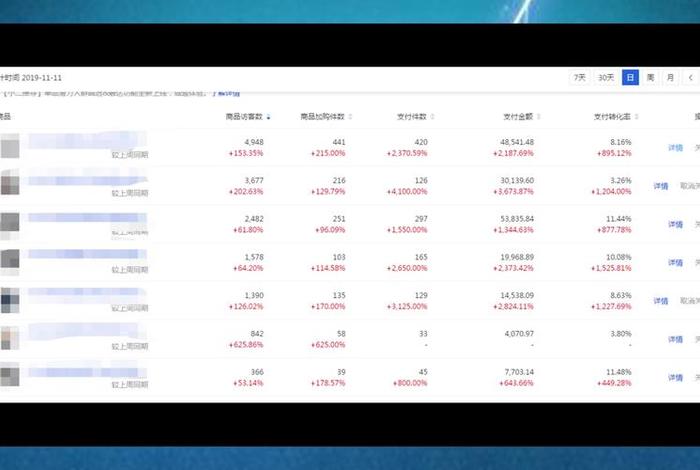
Task: Click sort icon next to 商品加购件数
Action: (x=348, y=117)
